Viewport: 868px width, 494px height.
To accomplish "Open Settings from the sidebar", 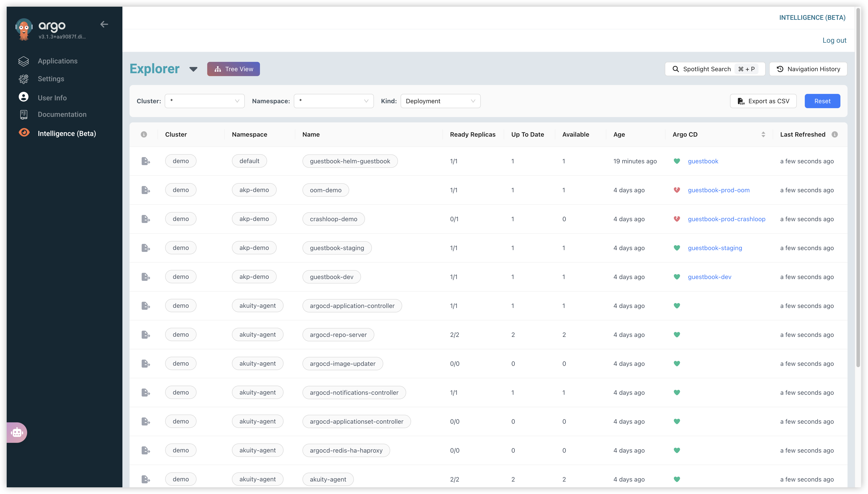I will pos(51,79).
